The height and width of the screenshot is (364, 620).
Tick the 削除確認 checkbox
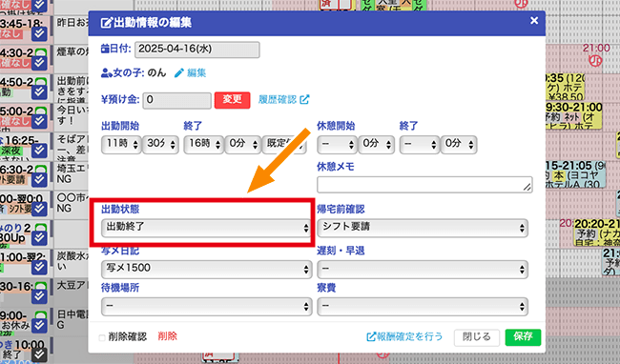coord(102,337)
